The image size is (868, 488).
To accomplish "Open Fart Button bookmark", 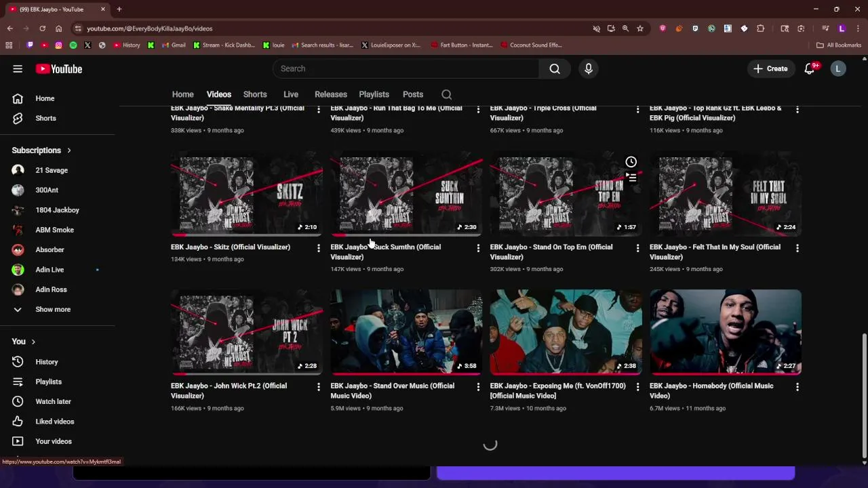I will click(462, 45).
